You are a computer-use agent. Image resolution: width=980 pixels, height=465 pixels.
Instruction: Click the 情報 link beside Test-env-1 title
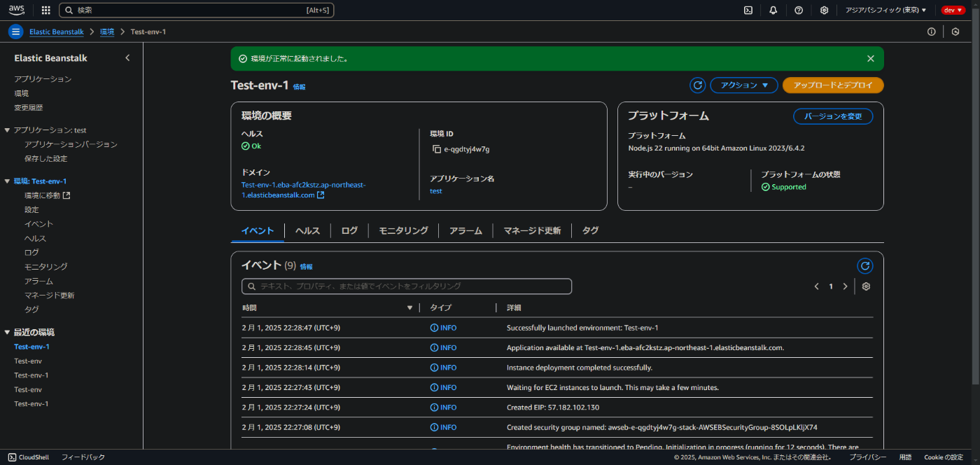299,87
